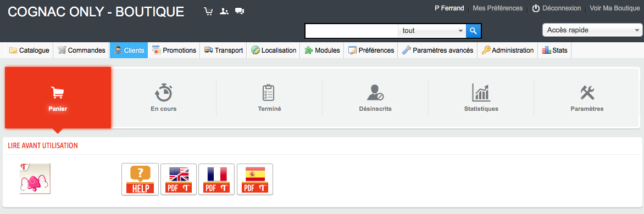Open the Désinscrits tab
This screenshot has height=214, width=644.
(375, 98)
